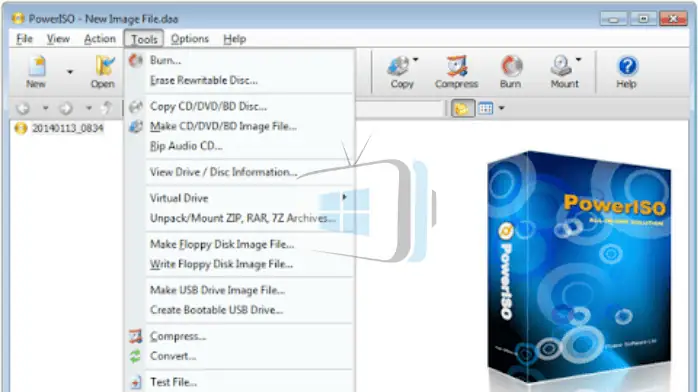Open the File menu
698x392 pixels.
[24, 39]
